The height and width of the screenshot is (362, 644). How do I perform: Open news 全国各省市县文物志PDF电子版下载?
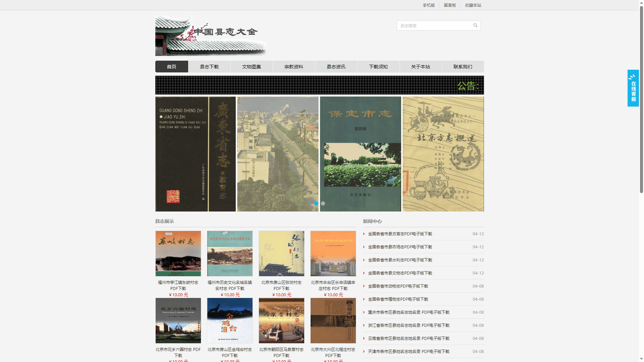click(x=400, y=273)
